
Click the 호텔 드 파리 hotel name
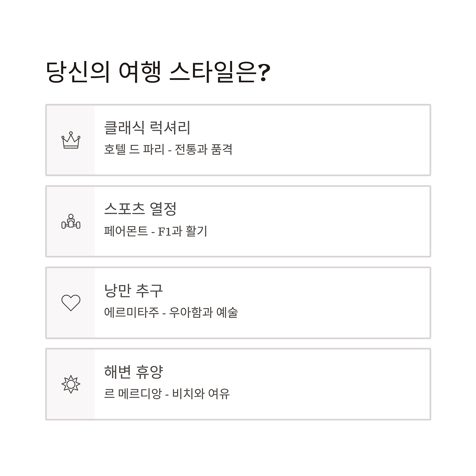tap(134, 149)
